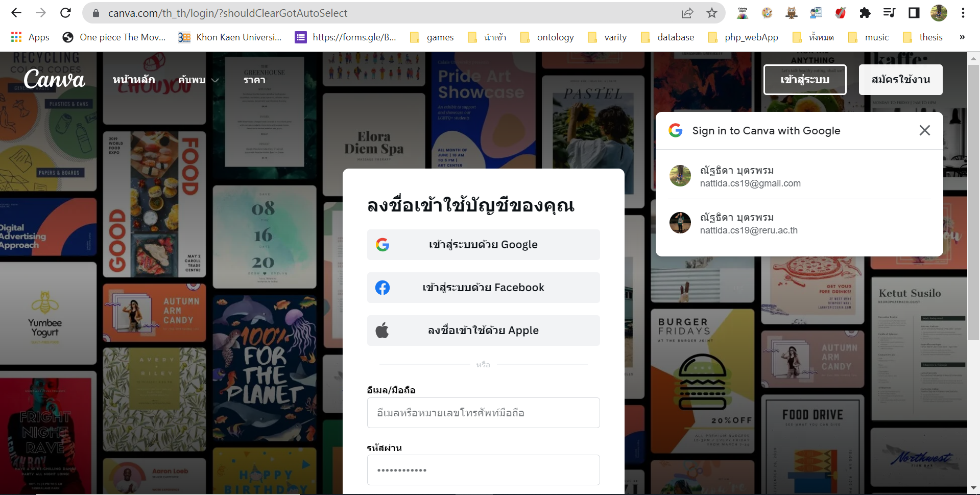980x495 pixels.
Task: Choose the nattida.cs19@gmail.com account
Action: [799, 176]
